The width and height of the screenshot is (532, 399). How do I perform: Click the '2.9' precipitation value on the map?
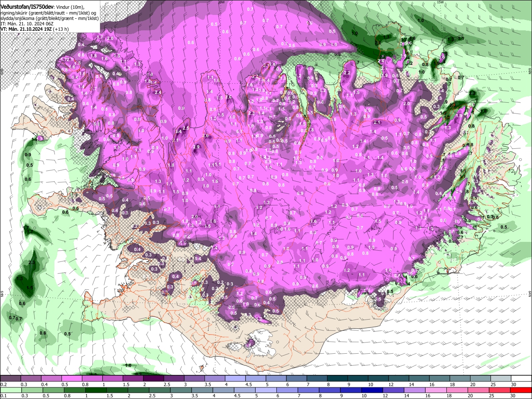(196, 147)
